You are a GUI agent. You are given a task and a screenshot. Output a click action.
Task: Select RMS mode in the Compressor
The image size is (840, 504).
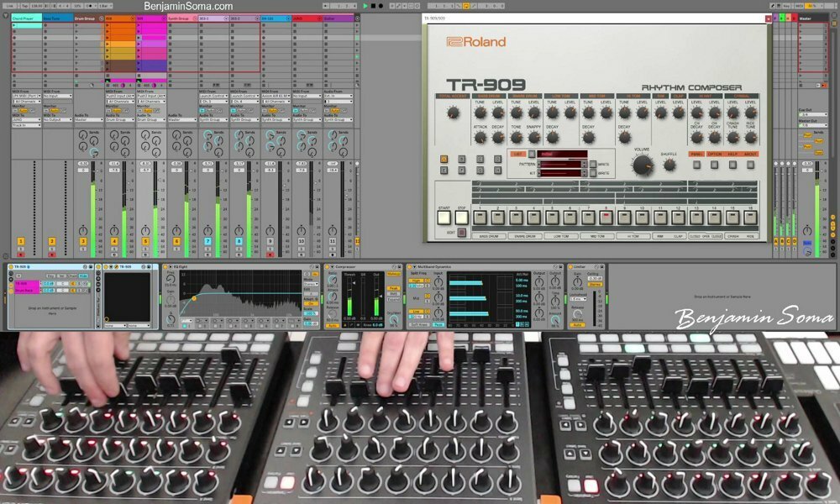pyautogui.click(x=393, y=293)
